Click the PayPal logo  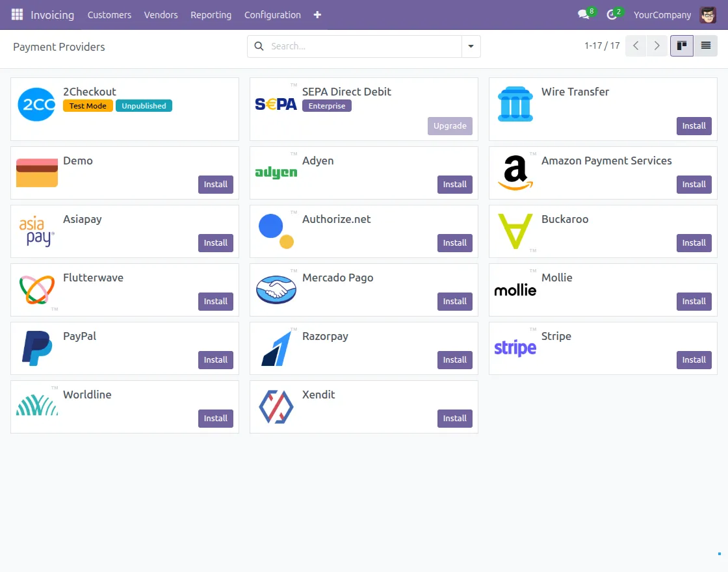click(x=36, y=348)
